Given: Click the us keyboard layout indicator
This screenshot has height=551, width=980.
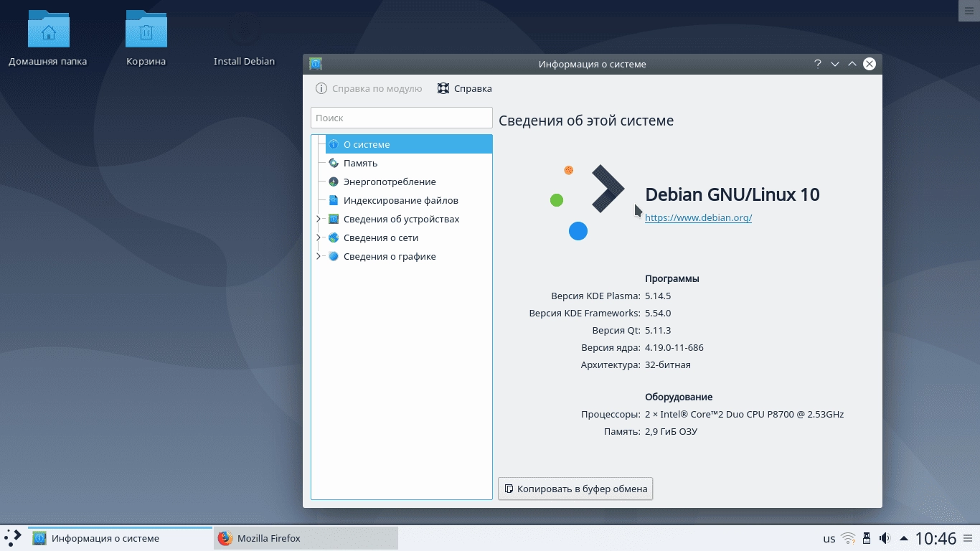Looking at the screenshot, I should point(829,539).
